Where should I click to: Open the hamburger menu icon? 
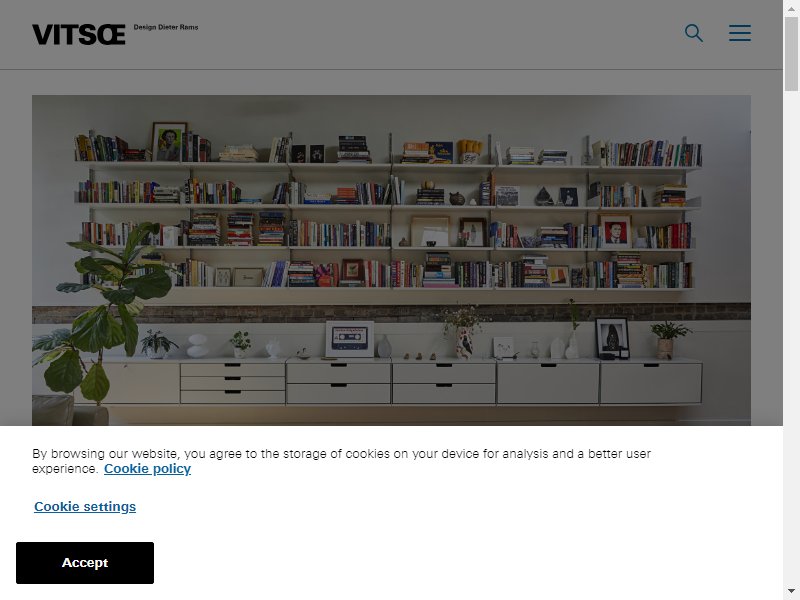coord(739,33)
